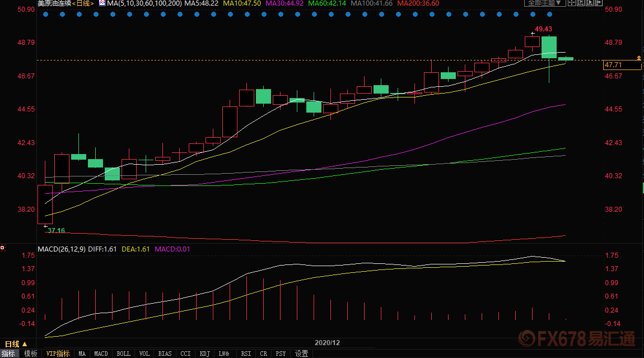Viewport: 644px width, 358px height.
Task: Switch to the 模板 tab
Action: [31, 354]
